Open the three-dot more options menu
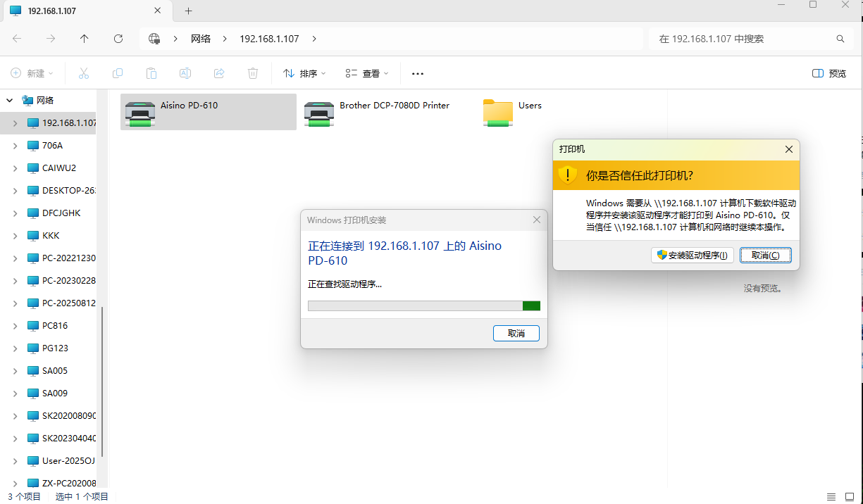This screenshot has height=504, width=863. [x=418, y=73]
